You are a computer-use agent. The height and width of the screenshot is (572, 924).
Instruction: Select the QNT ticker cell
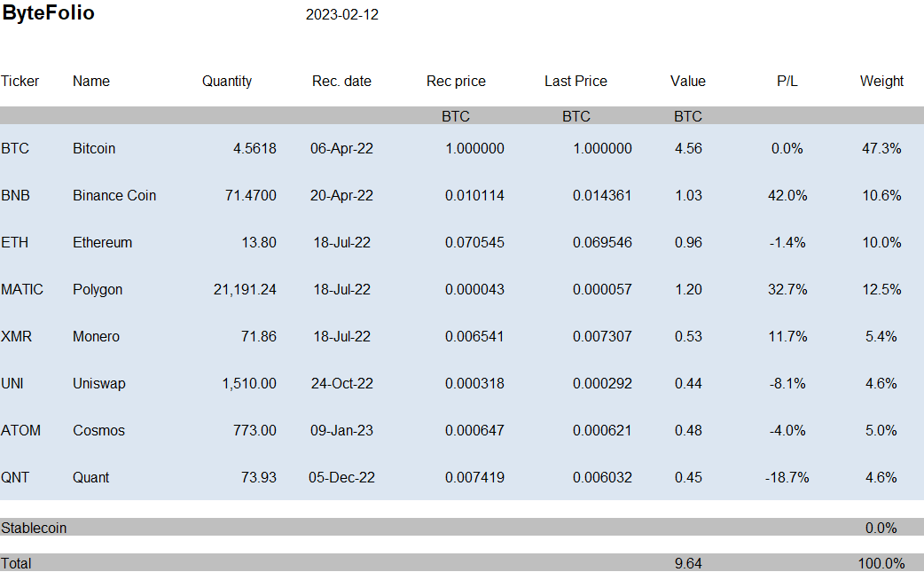point(15,478)
